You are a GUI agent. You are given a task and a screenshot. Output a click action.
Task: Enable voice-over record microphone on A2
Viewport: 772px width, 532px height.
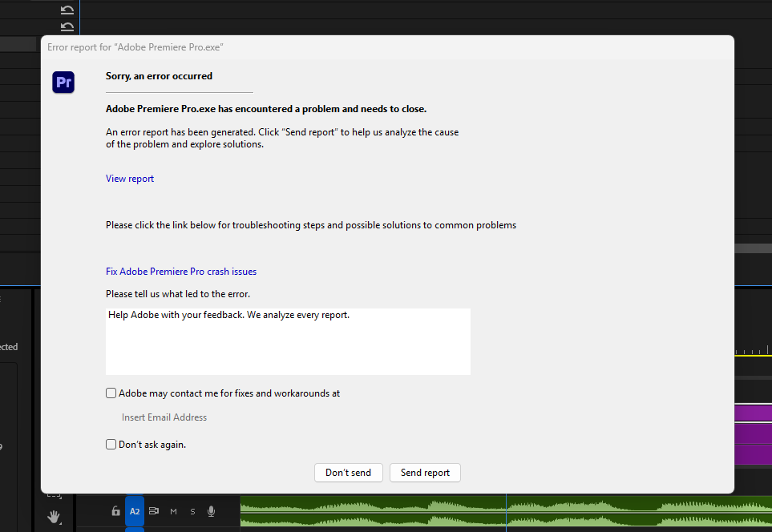click(211, 511)
